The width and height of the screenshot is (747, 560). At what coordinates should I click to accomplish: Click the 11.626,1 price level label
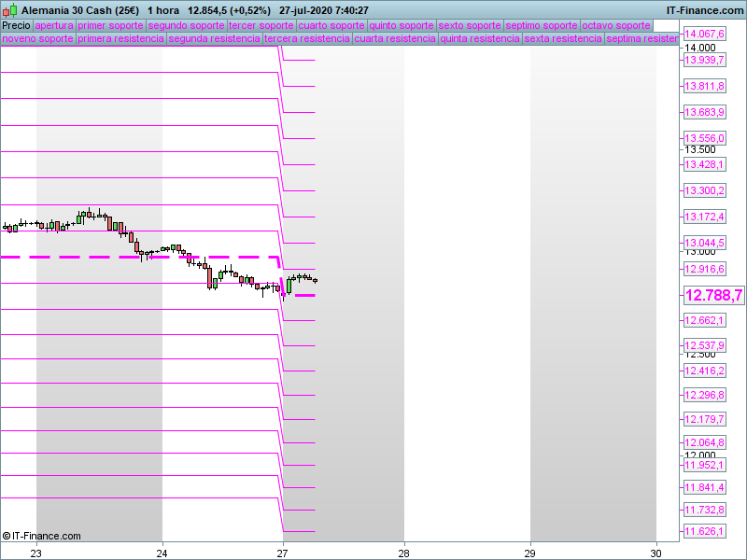pos(704,531)
